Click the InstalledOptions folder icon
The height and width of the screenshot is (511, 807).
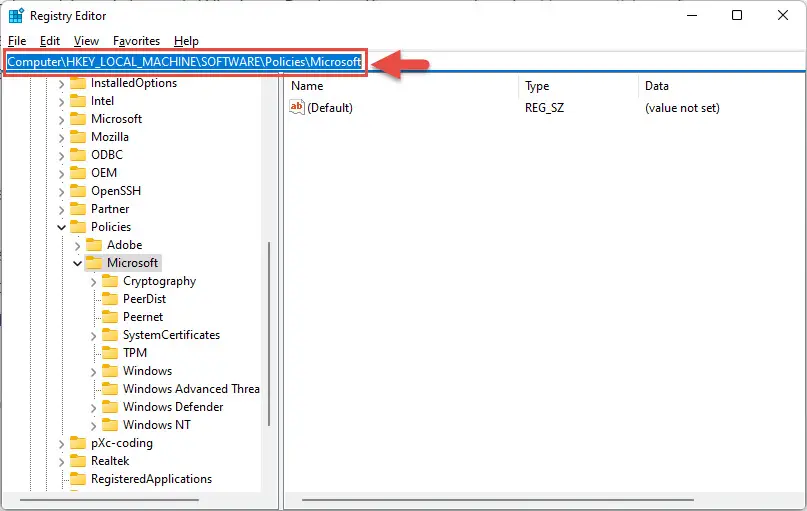(x=78, y=83)
